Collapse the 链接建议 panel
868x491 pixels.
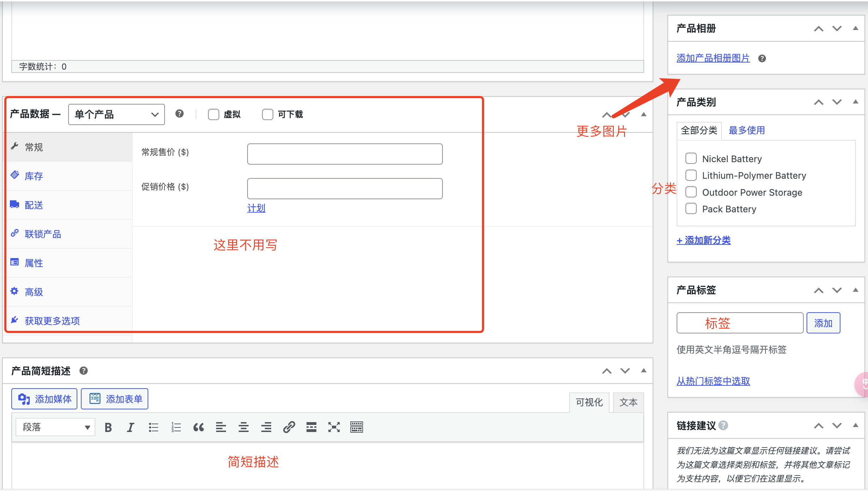coord(855,425)
